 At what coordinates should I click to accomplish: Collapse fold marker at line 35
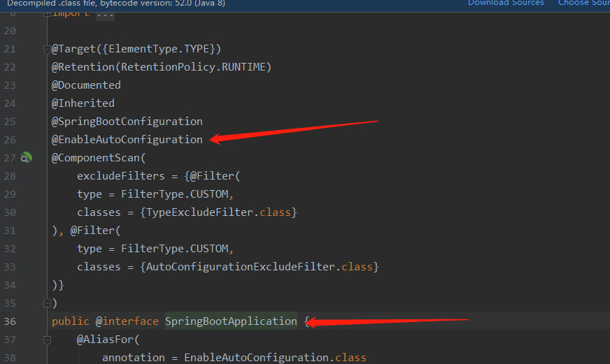tap(47, 303)
